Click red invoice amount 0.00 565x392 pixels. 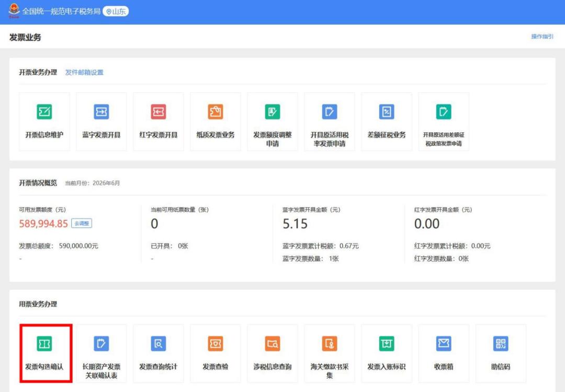click(x=427, y=224)
